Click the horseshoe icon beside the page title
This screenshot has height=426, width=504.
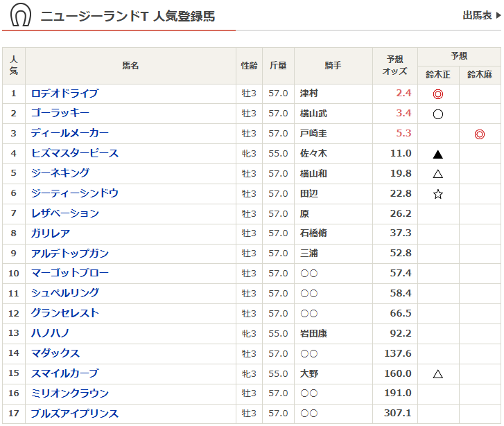pos(20,15)
